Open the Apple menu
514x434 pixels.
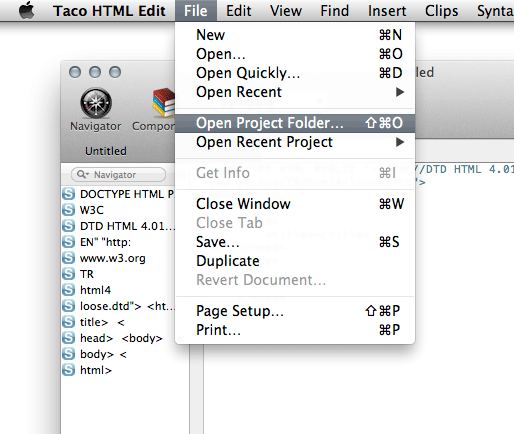point(27,10)
